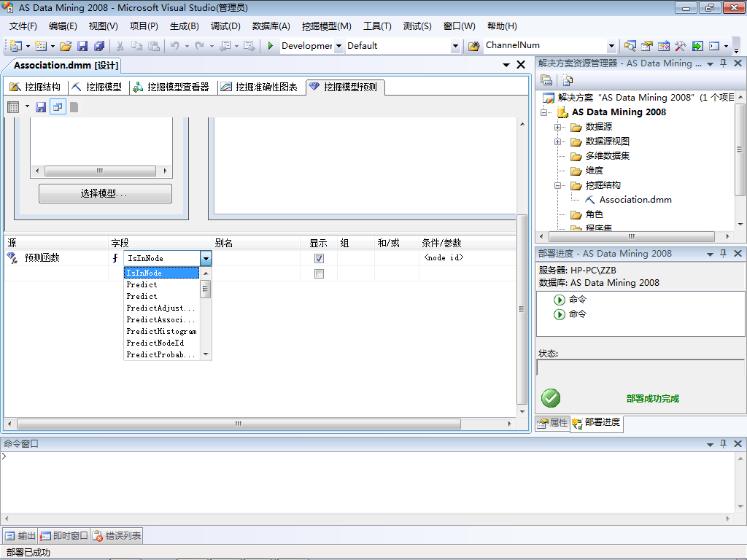
Task: Click the Find in Files icon beside ChannelNum
Action: (x=473, y=46)
